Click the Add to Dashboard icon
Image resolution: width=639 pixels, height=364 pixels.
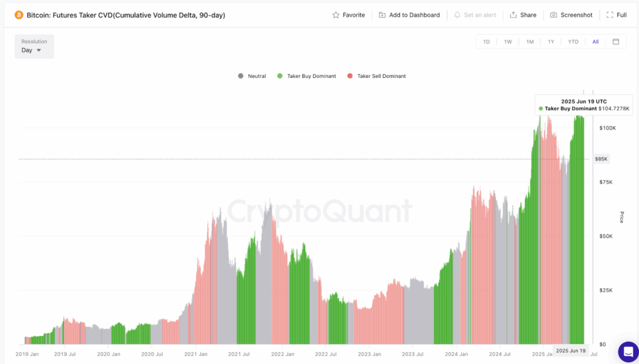pyautogui.click(x=383, y=15)
